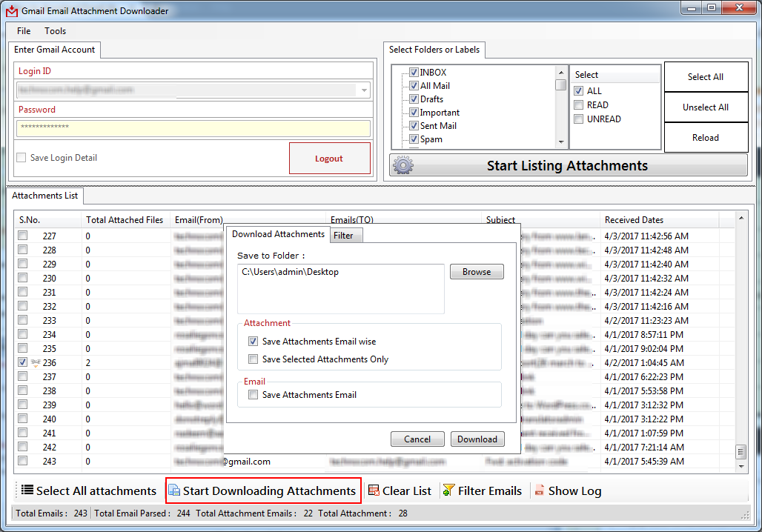Image resolution: width=762 pixels, height=532 pixels.
Task: Open the Tools menu
Action: coord(56,31)
